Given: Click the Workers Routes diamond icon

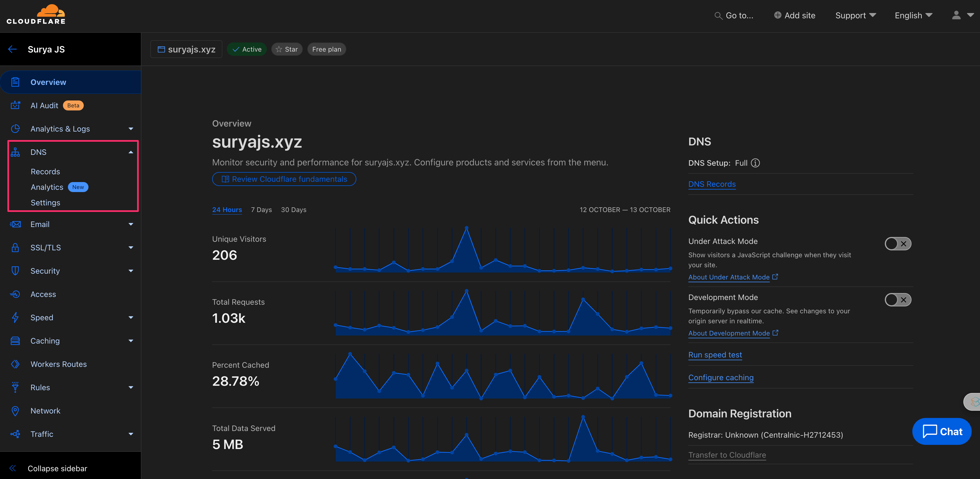Looking at the screenshot, I should pos(15,364).
